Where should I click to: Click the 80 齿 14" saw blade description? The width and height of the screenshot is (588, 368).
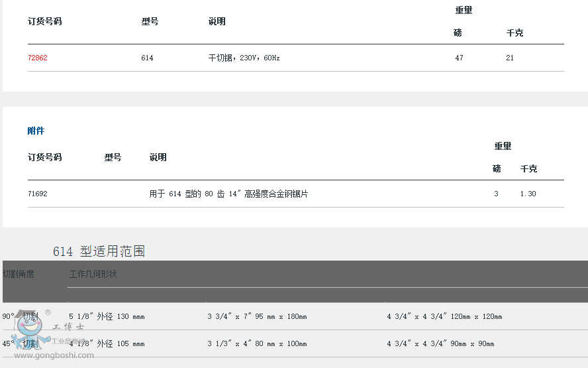click(228, 194)
